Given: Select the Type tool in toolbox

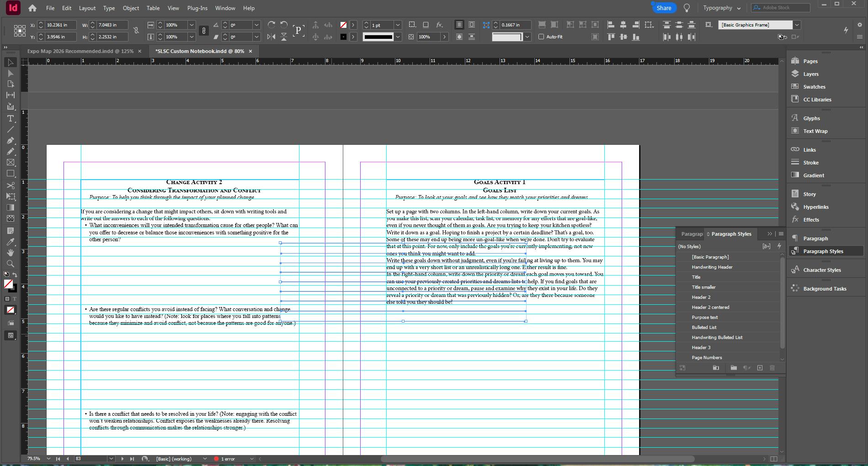Looking at the screenshot, I should click(11, 118).
